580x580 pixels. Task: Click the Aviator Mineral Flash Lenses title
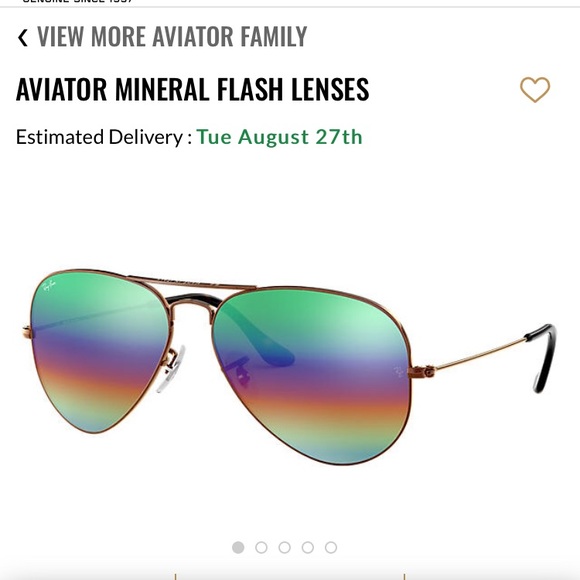192,90
